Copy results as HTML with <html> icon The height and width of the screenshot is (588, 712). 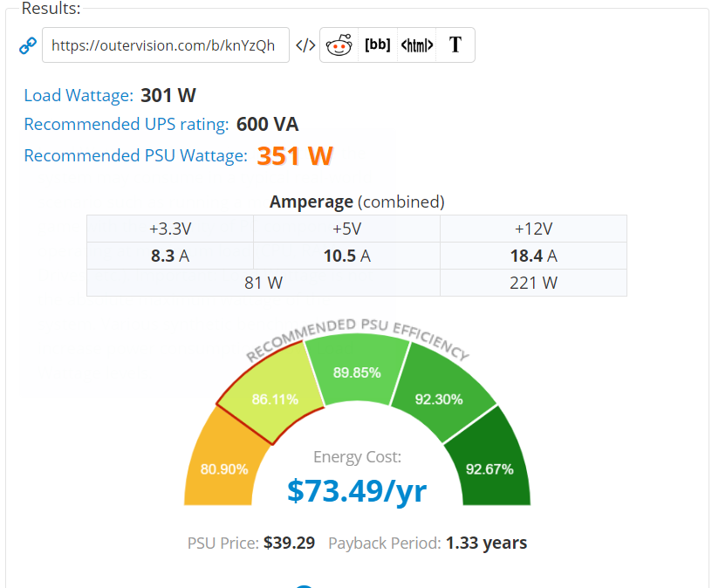click(x=416, y=45)
